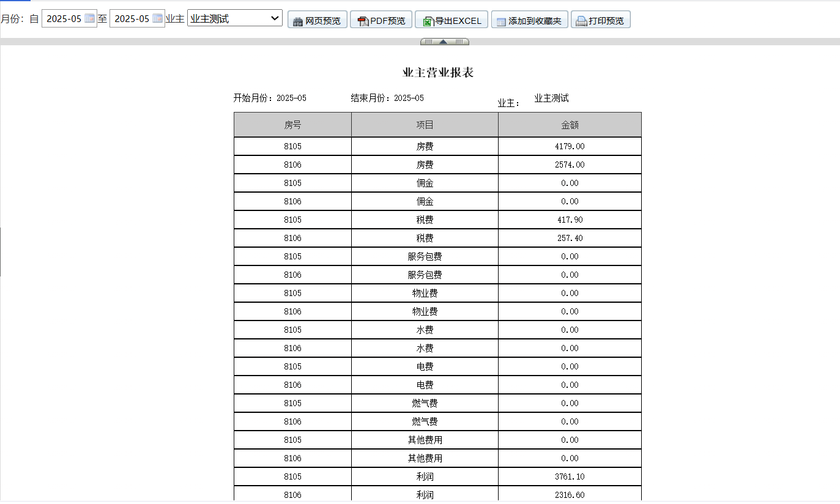
Task: Open the end month calendar picker icon
Action: pyautogui.click(x=157, y=19)
